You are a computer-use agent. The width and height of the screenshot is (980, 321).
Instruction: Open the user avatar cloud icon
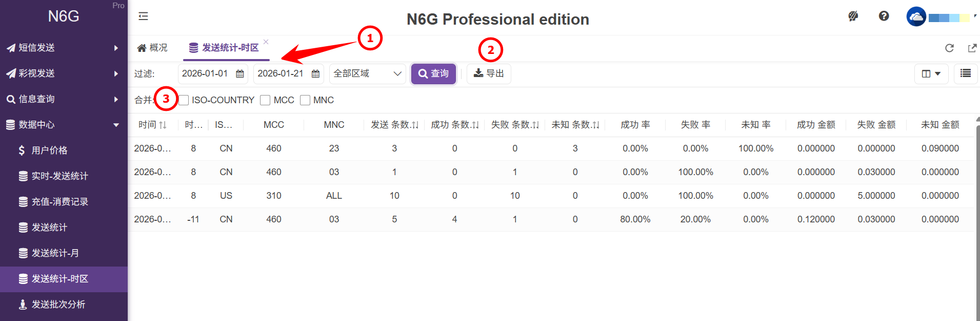(x=916, y=16)
